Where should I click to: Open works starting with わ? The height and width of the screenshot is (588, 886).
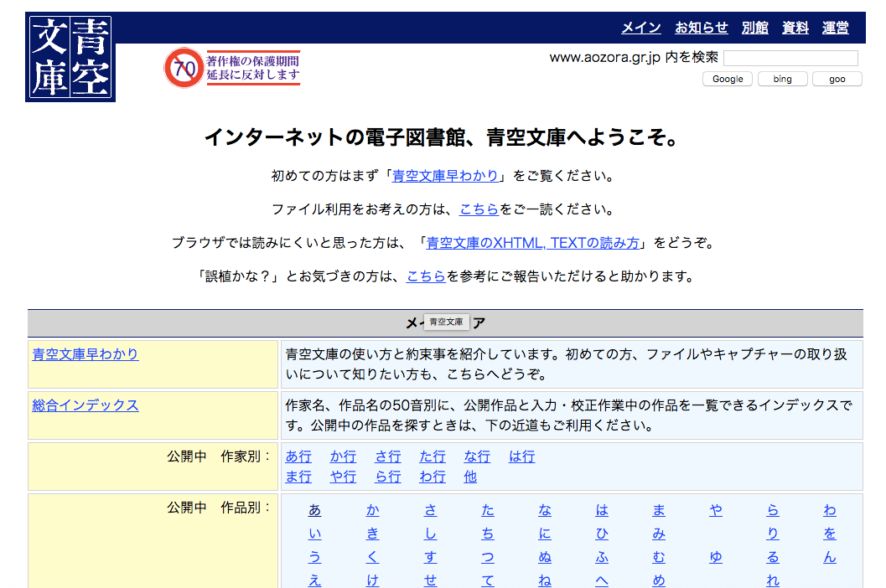pos(830,510)
